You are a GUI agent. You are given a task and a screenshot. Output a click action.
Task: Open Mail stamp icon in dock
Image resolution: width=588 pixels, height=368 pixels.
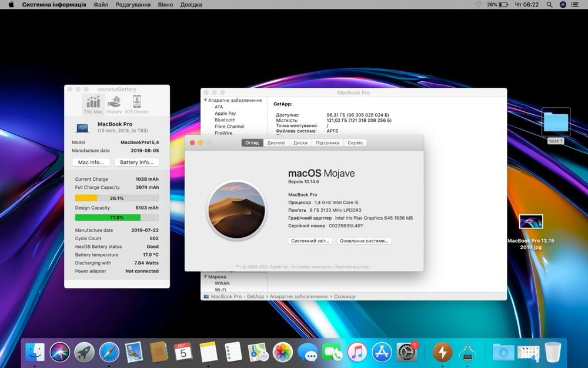(134, 352)
